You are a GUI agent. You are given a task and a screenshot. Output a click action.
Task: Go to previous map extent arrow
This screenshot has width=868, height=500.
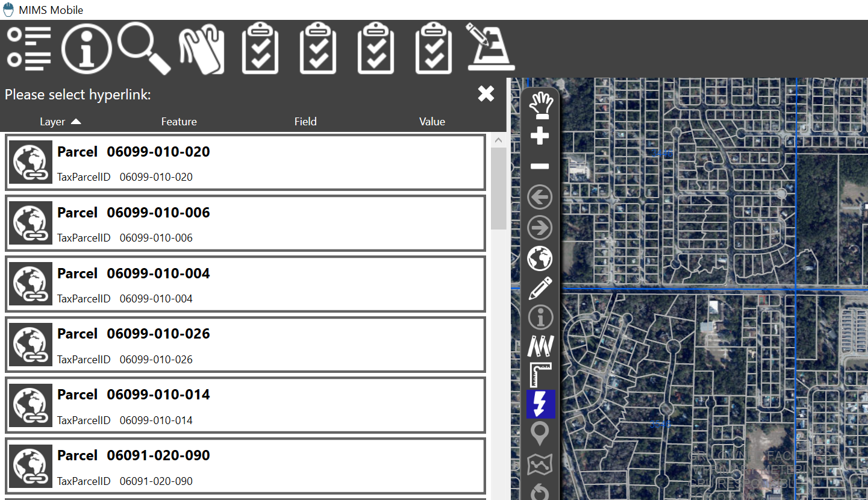pos(540,197)
